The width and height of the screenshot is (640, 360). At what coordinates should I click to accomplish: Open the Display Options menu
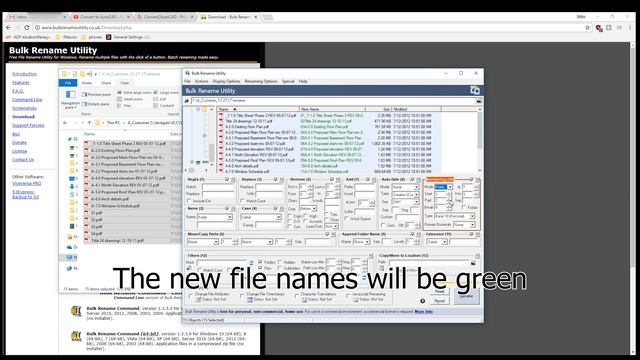227,81
